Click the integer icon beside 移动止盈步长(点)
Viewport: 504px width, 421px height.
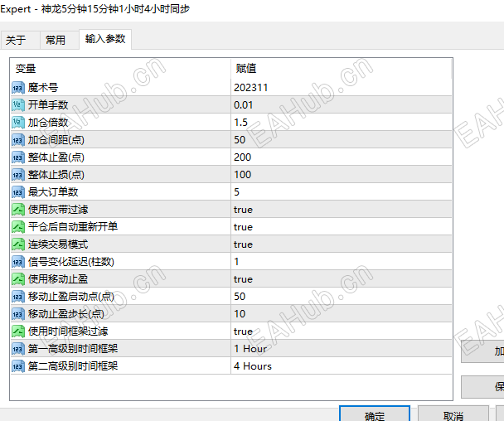pos(18,313)
